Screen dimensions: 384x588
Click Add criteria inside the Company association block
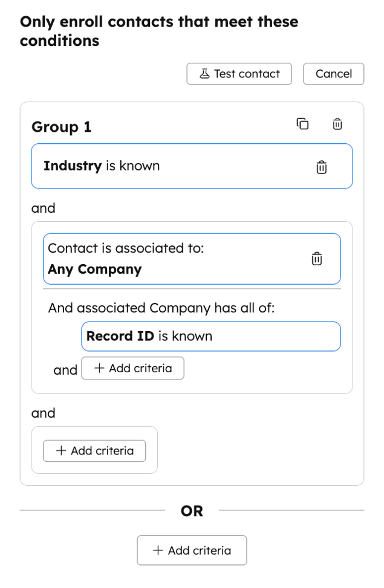pos(132,368)
